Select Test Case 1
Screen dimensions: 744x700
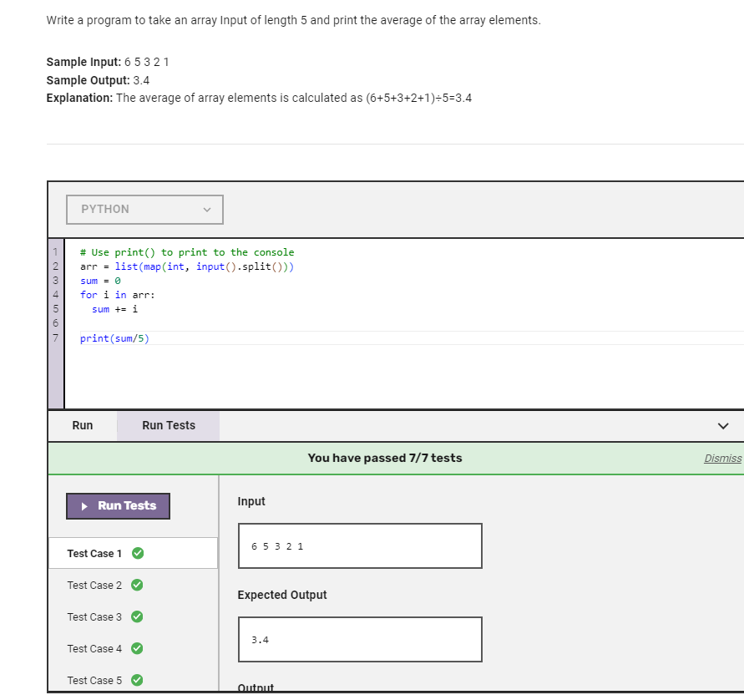click(x=134, y=553)
